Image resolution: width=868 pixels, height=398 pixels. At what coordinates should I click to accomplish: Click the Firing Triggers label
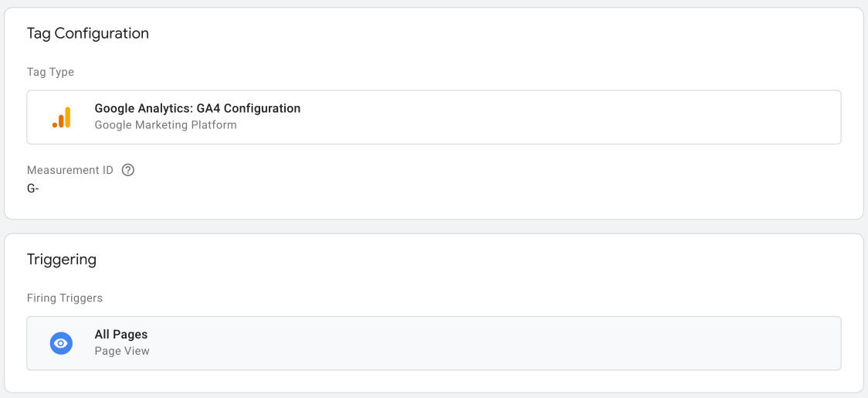64,298
